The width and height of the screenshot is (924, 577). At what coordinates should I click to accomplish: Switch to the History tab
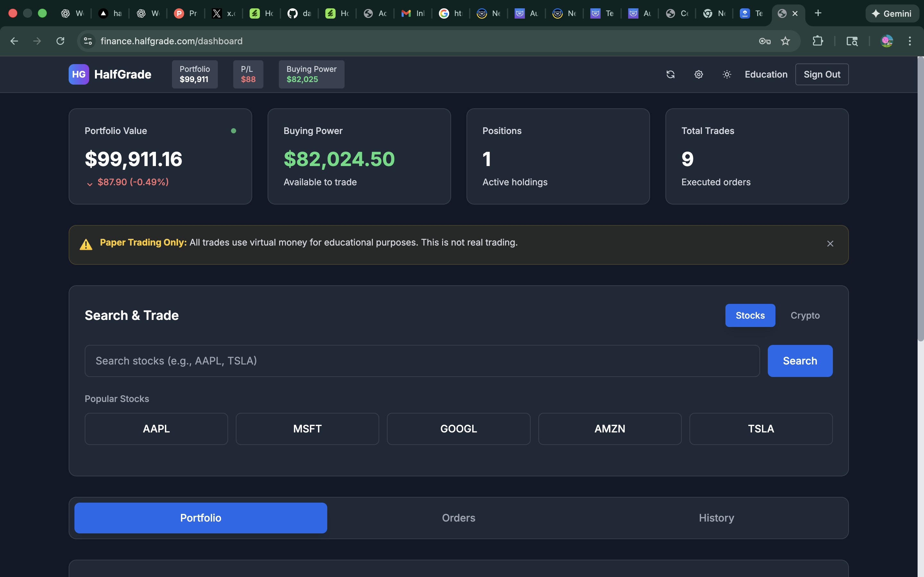coord(716,517)
